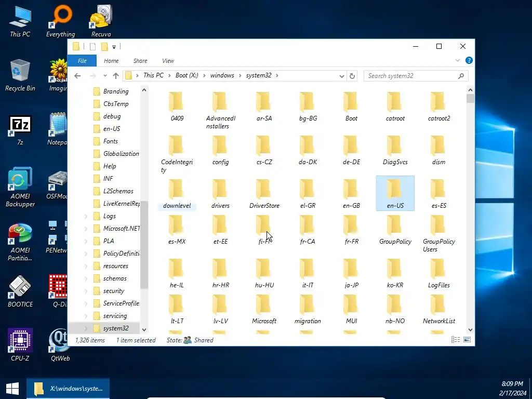Click the Windows Start button

point(12,389)
